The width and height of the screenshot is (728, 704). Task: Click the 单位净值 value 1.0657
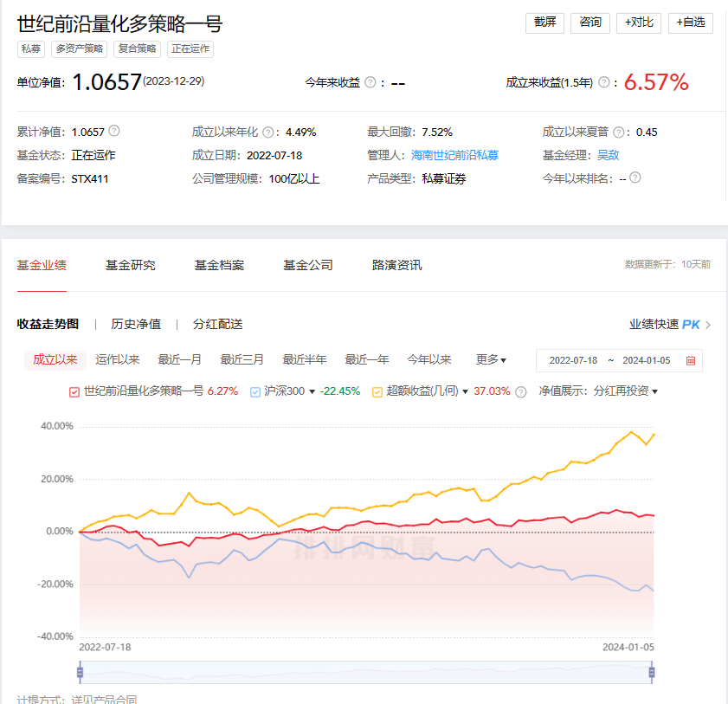tap(106, 82)
